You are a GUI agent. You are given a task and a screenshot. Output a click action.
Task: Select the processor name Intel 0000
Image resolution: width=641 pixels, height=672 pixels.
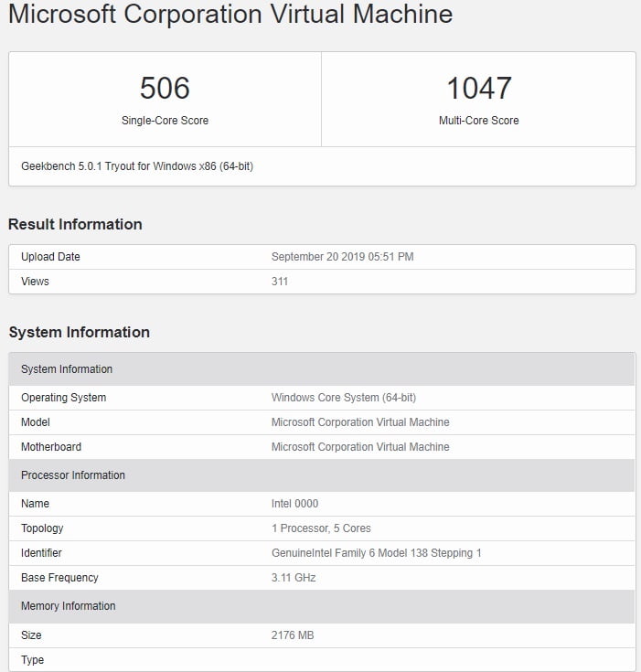[294, 504]
